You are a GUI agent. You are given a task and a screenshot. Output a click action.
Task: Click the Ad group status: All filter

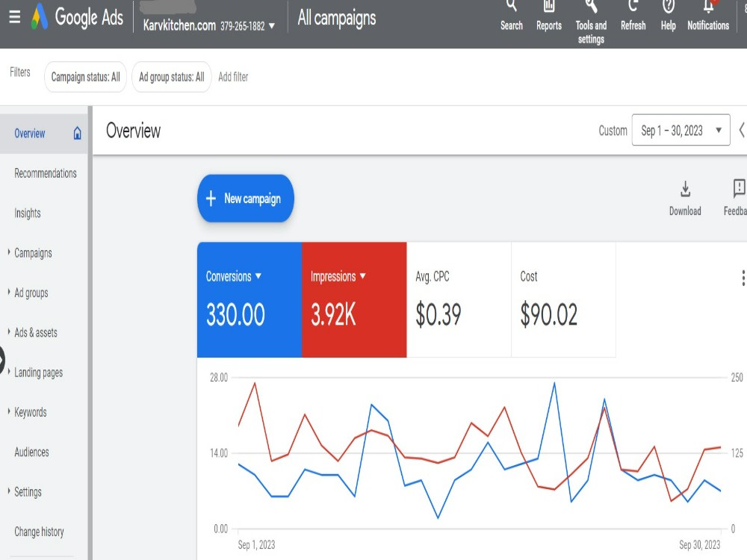[172, 77]
